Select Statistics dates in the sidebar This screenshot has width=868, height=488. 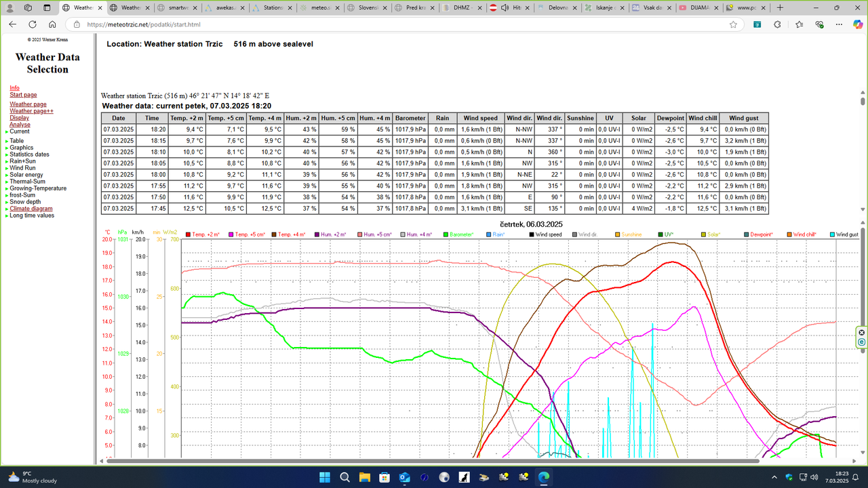point(29,155)
